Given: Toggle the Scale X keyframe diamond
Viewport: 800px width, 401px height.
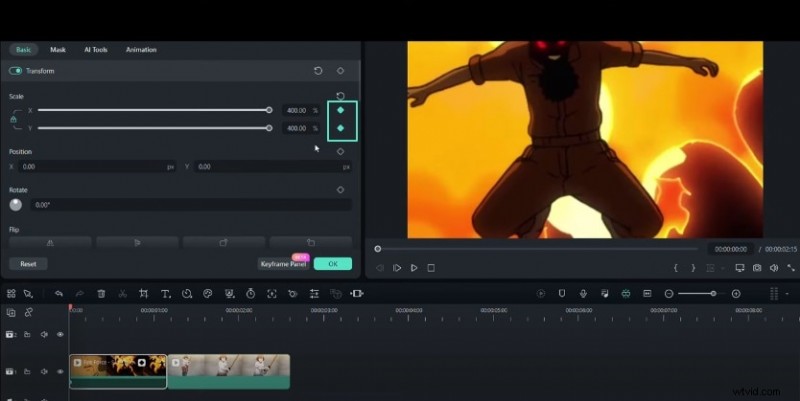Looking at the screenshot, I should tap(340, 110).
